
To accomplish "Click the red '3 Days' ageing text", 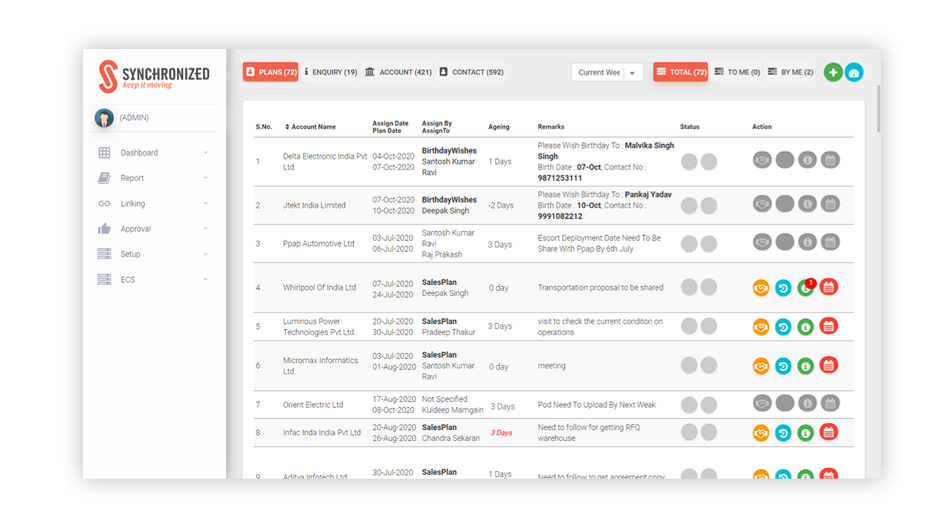I will 501,433.
